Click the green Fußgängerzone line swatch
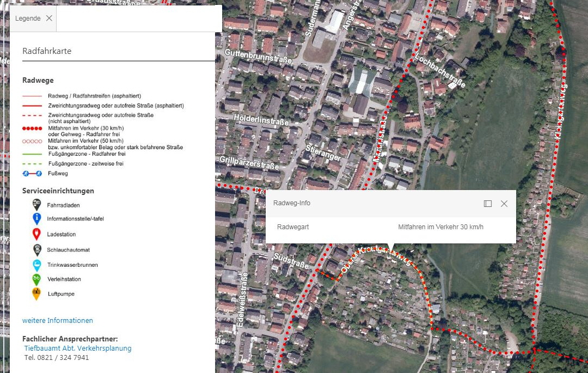 click(x=32, y=154)
